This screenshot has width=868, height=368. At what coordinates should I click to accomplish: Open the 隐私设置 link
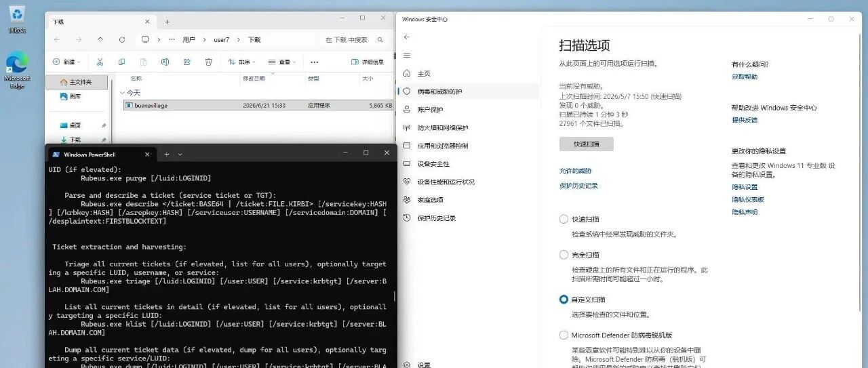pyautogui.click(x=745, y=187)
